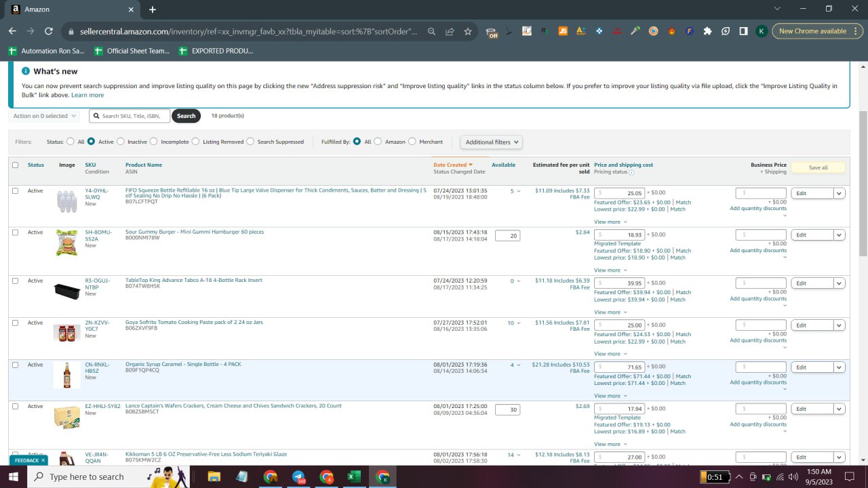Image resolution: width=868 pixels, height=488 pixels.
Task: Open Excel from the taskbar
Action: [x=354, y=476]
